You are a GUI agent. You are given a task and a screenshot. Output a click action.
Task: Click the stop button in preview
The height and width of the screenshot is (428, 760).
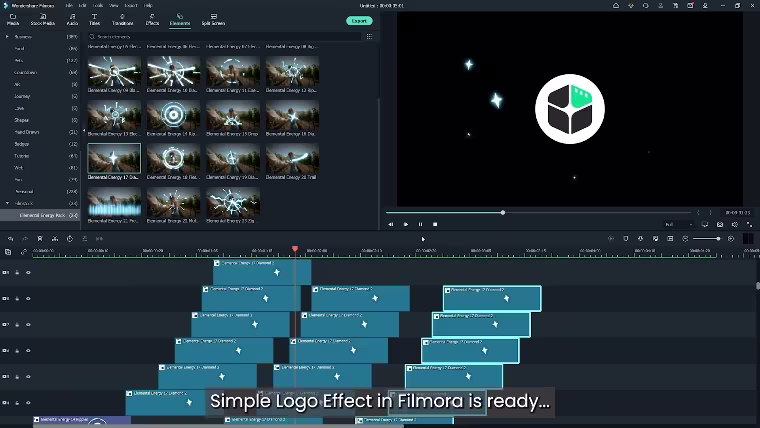click(x=435, y=224)
